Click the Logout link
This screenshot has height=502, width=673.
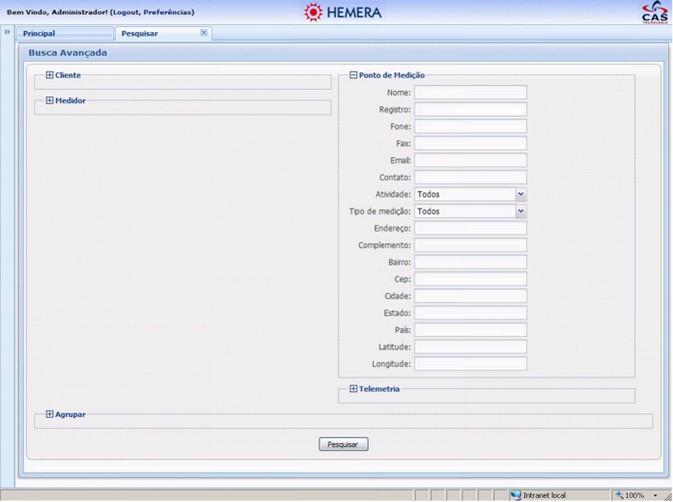[x=126, y=12]
